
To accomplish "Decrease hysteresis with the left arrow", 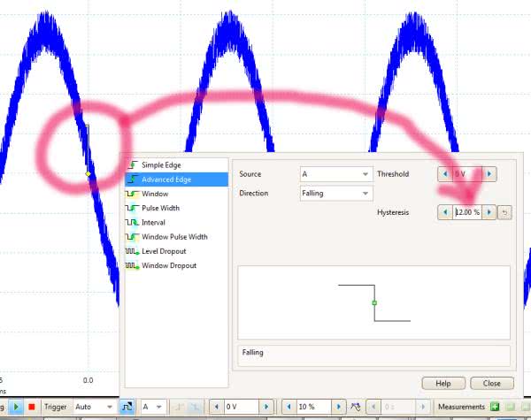I will (444, 212).
